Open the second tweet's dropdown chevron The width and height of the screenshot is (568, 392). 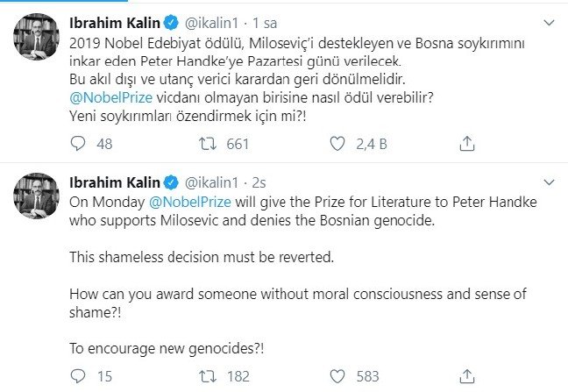pos(549,182)
